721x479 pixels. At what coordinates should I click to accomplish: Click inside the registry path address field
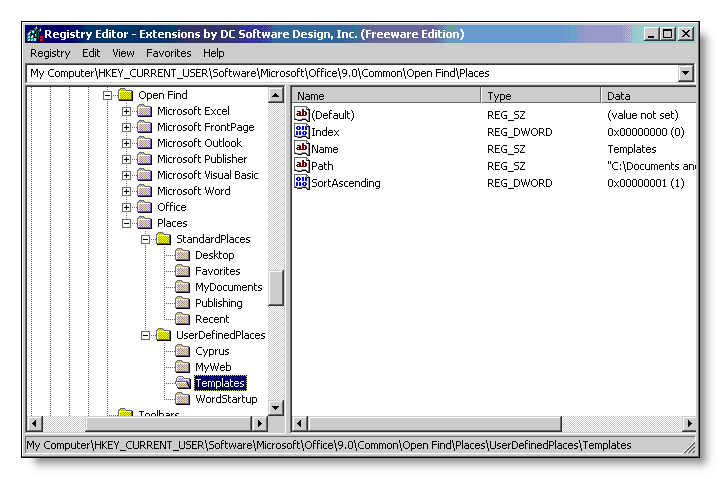click(x=352, y=73)
